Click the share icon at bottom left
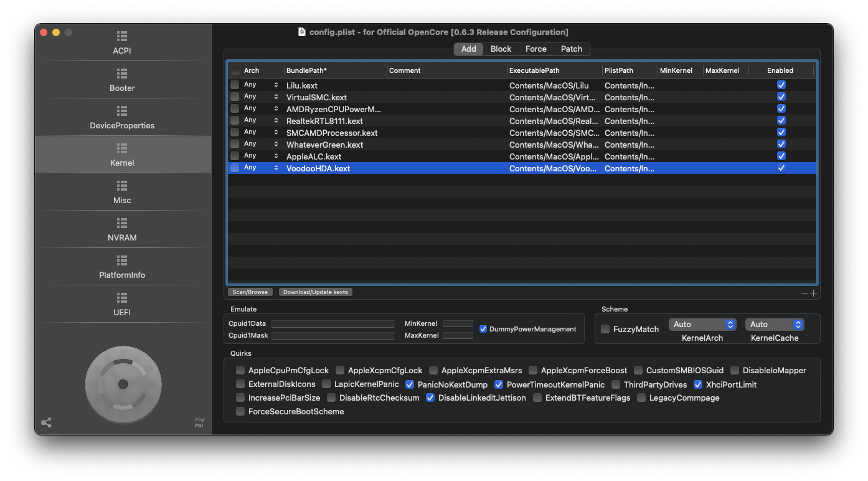 tap(46, 422)
